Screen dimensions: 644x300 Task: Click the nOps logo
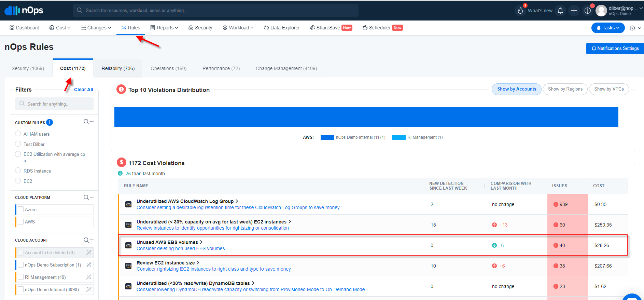click(24, 10)
